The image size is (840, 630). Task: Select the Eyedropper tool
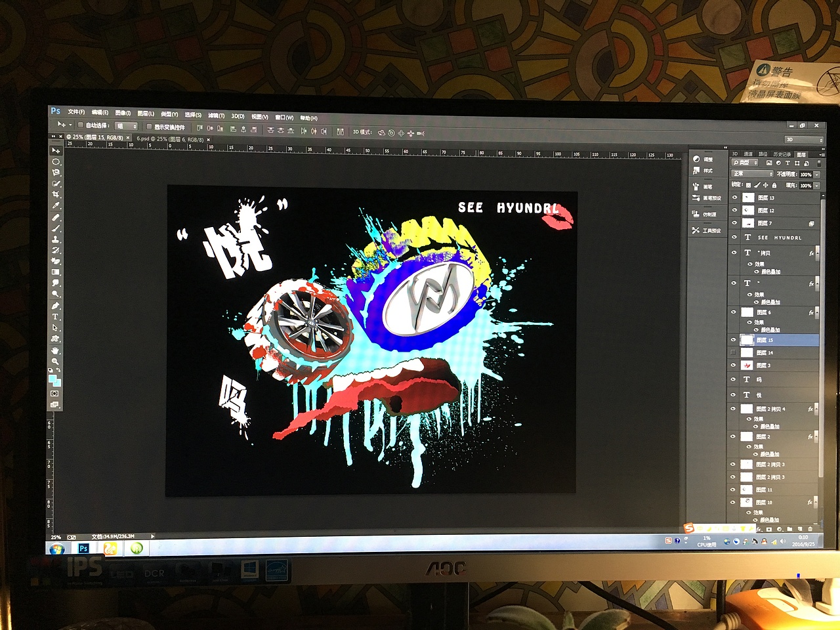point(56,206)
